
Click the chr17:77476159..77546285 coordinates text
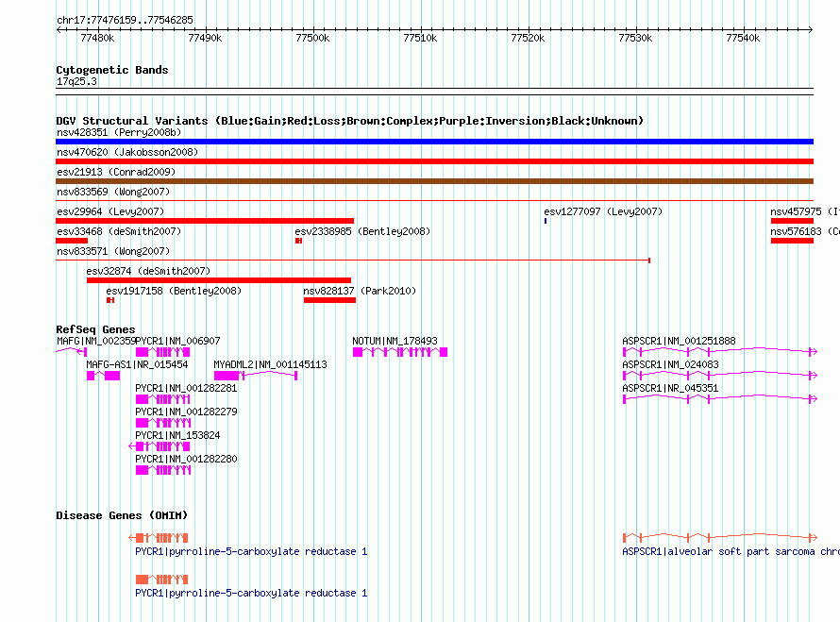coord(125,20)
